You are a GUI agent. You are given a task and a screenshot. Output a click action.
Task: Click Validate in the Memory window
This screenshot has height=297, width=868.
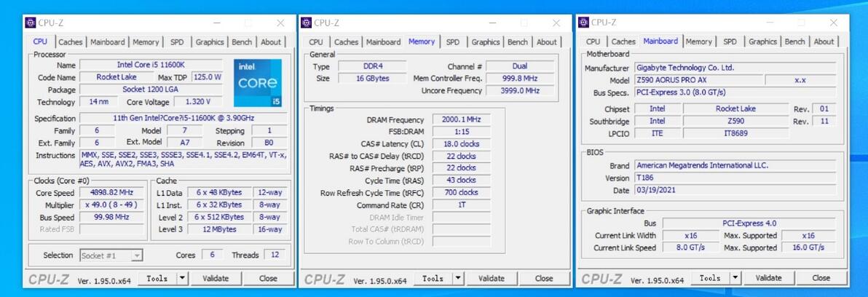click(x=492, y=278)
